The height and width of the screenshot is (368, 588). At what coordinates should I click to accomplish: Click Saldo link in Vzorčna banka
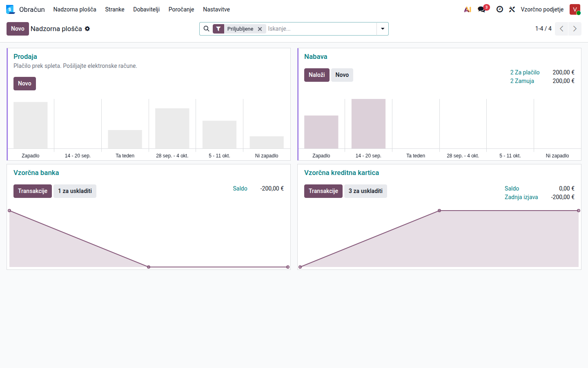coord(240,188)
